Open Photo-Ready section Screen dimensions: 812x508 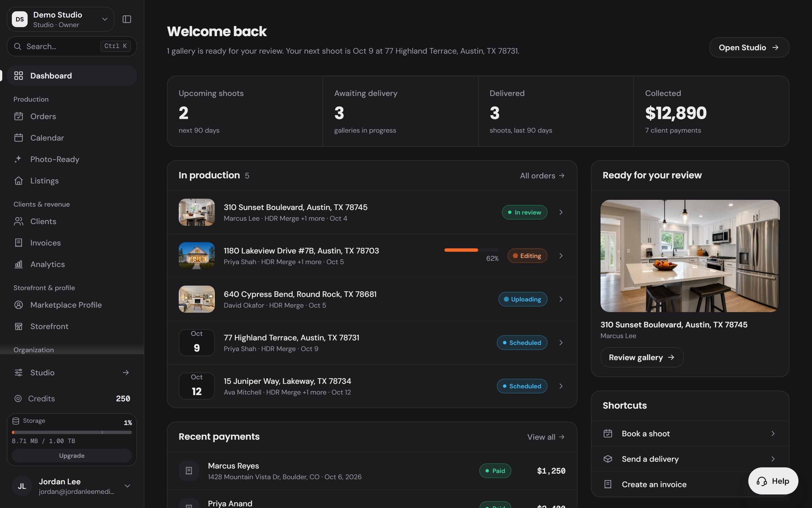72,159
